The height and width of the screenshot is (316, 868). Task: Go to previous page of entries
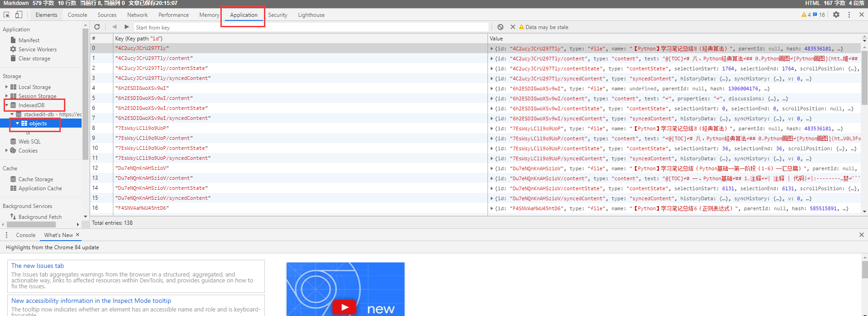pos(114,27)
